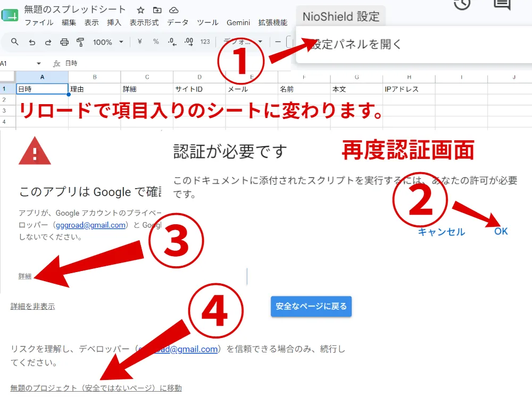Screen dimensions: 532x406
Task: Open the ツール menu
Action: pos(207,23)
